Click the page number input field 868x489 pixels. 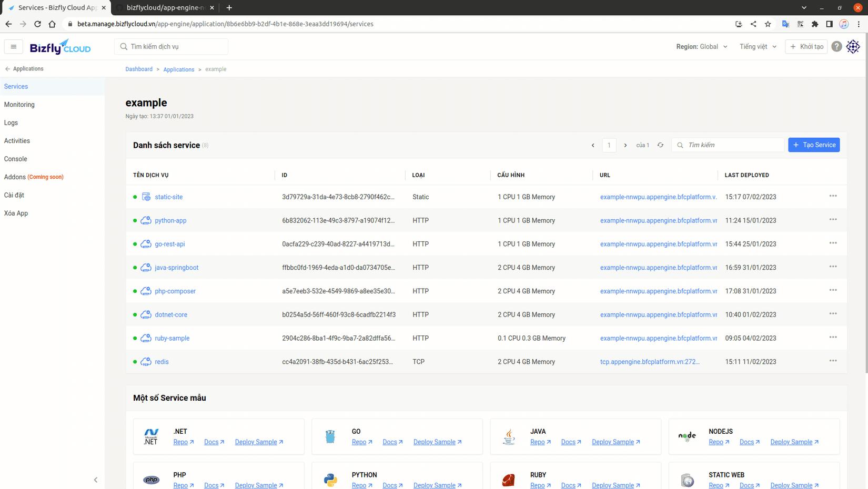609,145
